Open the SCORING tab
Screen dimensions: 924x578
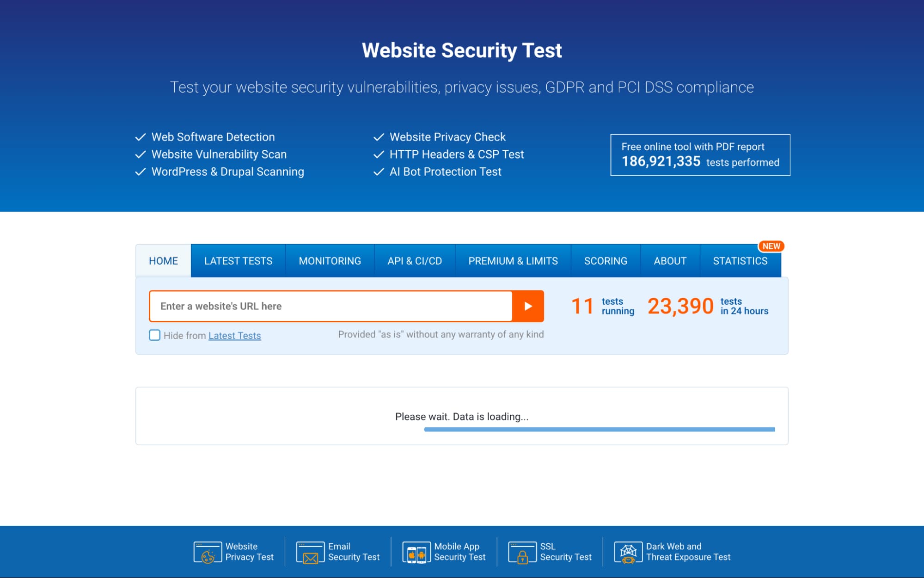pos(606,261)
